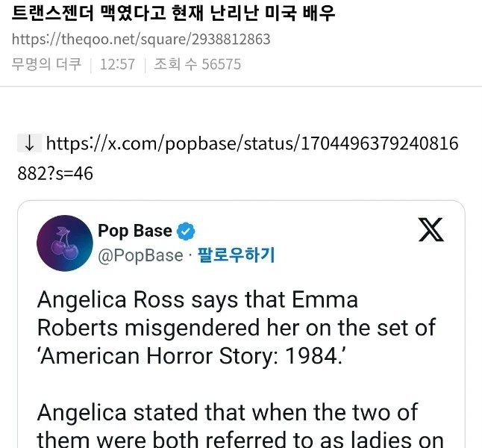This screenshot has height=448, width=482.
Task: Click the wrapped link ending 882?s=46
Action: click(55, 173)
